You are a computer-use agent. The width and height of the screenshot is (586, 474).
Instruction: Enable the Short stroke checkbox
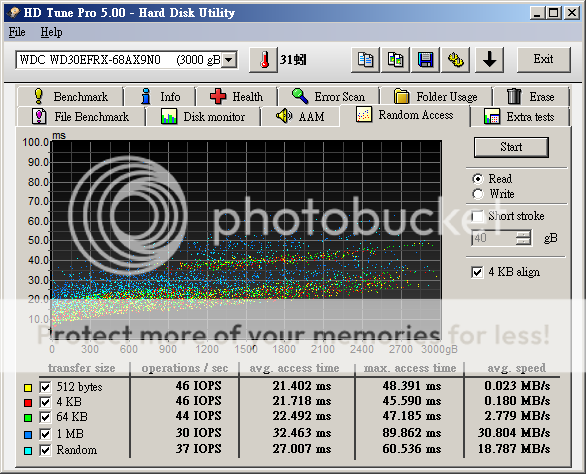(x=477, y=216)
